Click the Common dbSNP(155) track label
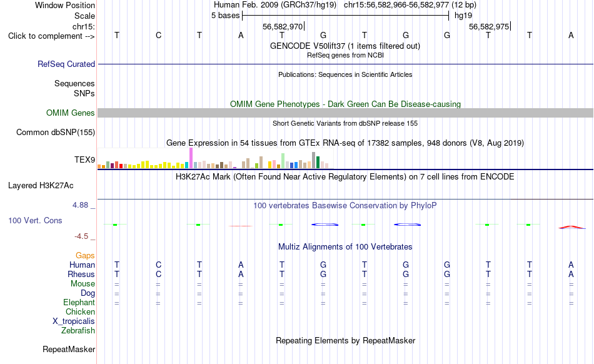Screen dimensions: 594x364 point(55,132)
